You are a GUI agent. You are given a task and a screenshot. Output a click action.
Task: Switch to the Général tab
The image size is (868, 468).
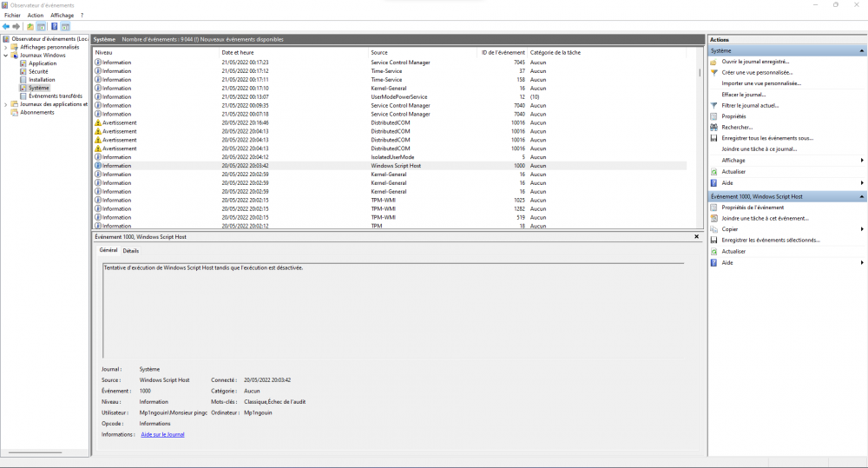(x=108, y=250)
